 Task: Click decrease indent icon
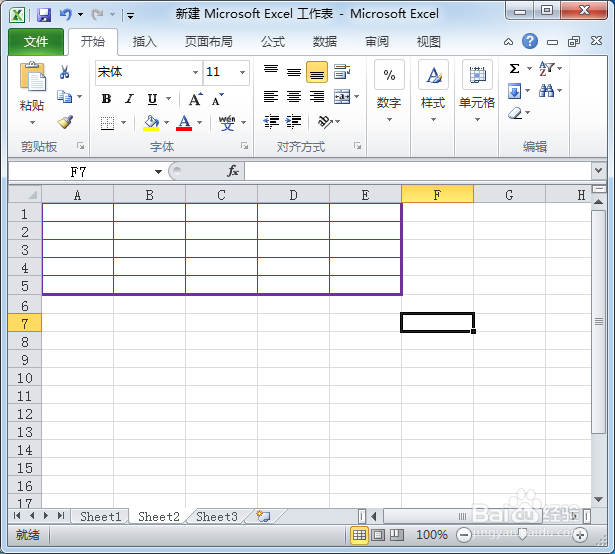[271, 122]
